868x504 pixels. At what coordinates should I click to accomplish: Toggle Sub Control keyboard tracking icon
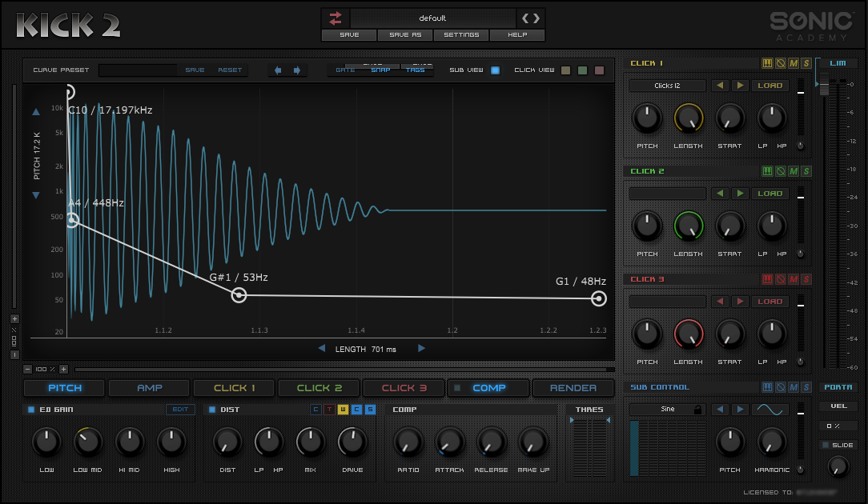[x=767, y=387]
